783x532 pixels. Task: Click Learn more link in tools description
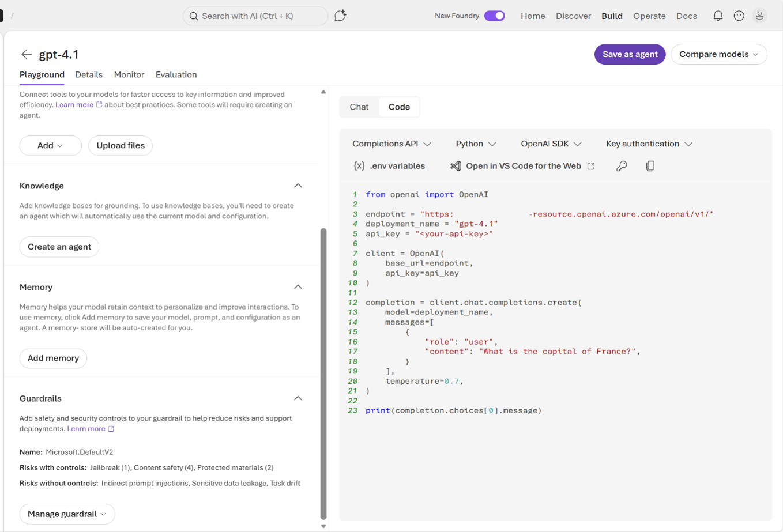[x=74, y=105]
